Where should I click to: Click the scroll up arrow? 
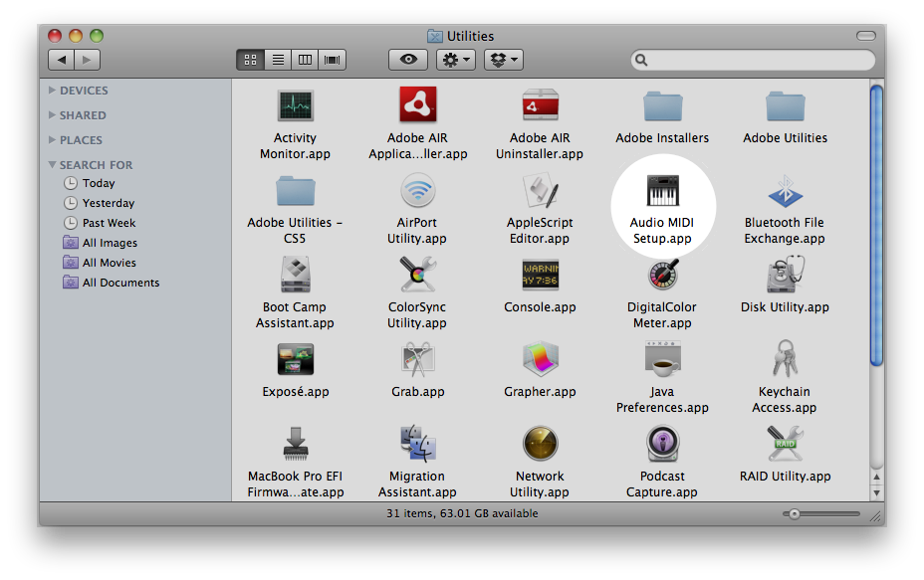pos(877,477)
